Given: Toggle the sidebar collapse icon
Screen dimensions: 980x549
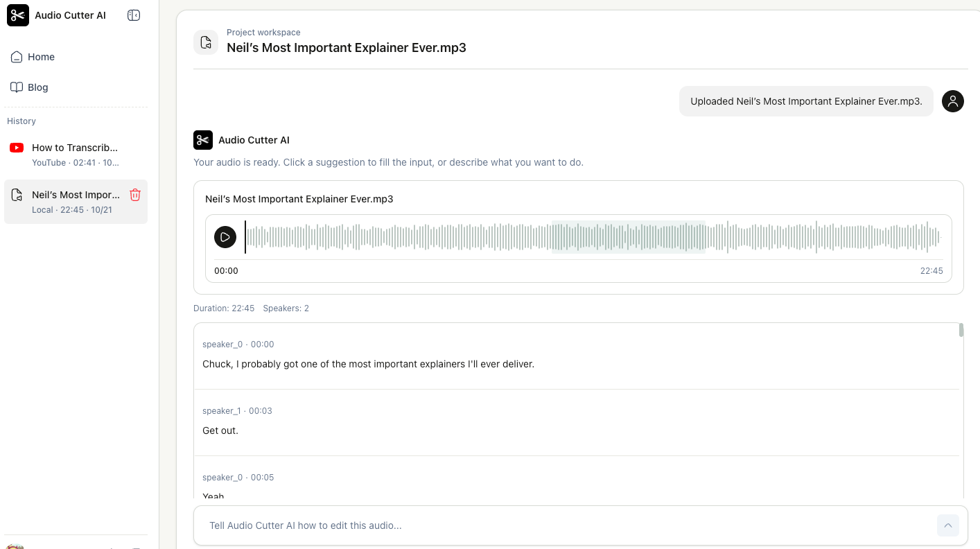Looking at the screenshot, I should click(x=134, y=15).
